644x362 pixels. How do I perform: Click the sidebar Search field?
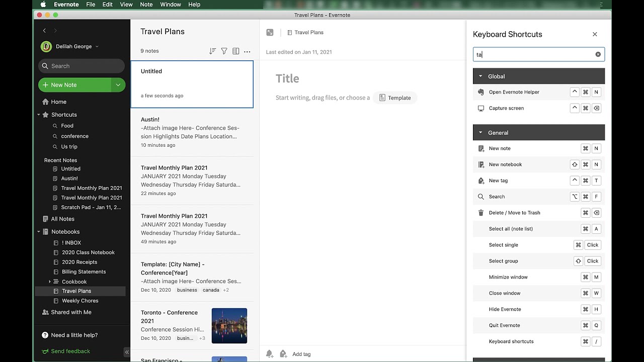pyautogui.click(x=82, y=66)
